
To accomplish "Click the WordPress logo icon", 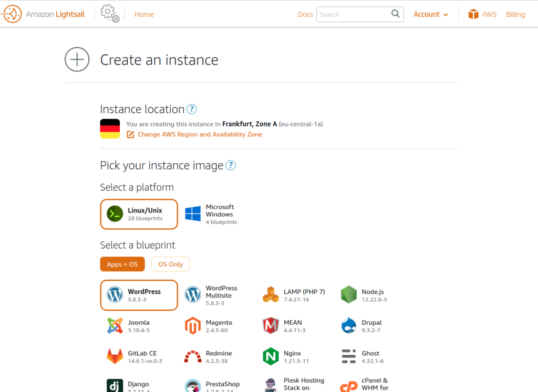I will click(x=115, y=295).
